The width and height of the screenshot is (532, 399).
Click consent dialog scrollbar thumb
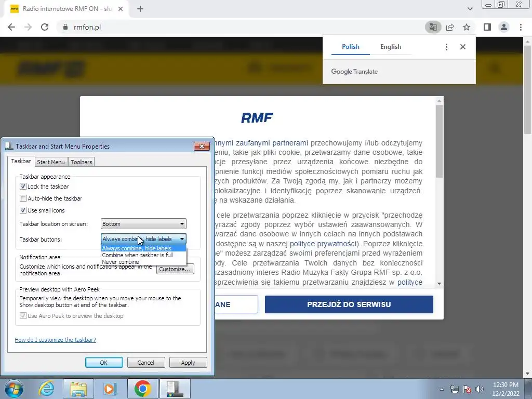440,141
